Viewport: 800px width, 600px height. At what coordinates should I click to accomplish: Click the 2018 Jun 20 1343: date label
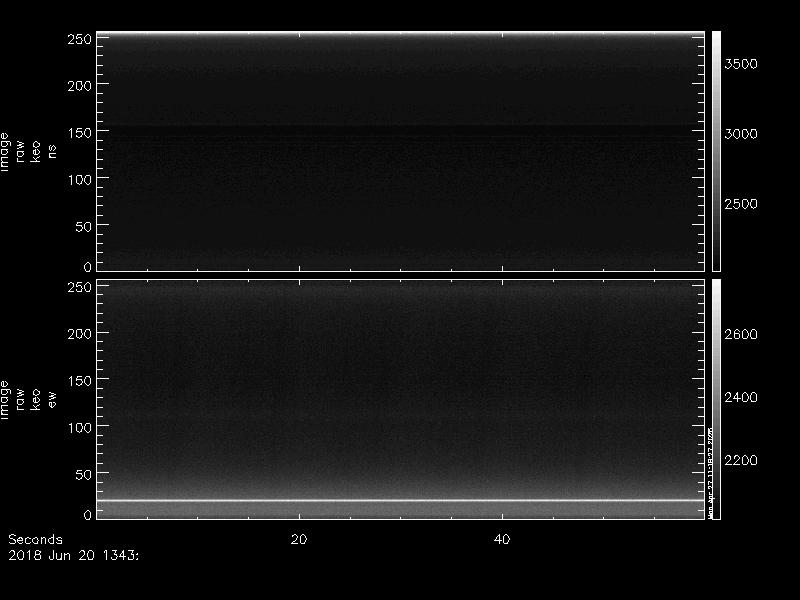[73, 556]
